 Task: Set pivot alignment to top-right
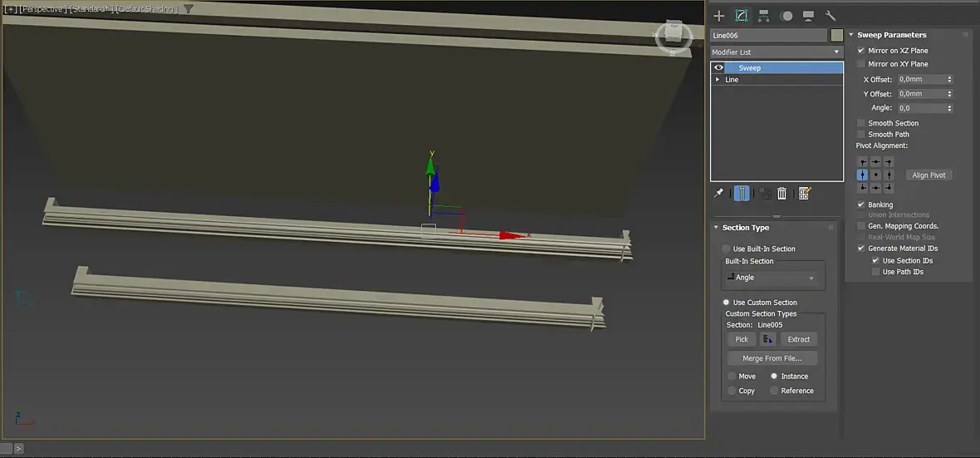tap(889, 162)
